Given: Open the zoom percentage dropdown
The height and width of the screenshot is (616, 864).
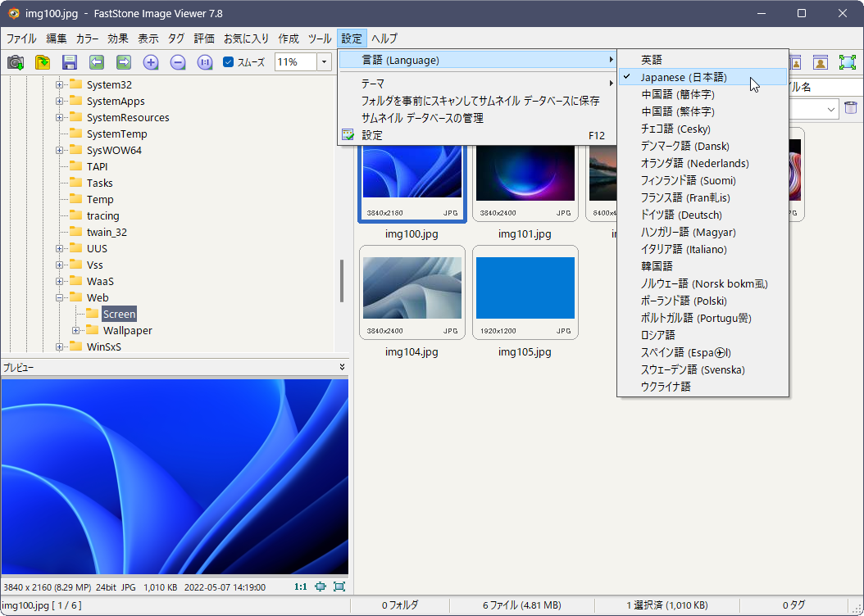Looking at the screenshot, I should pos(323,62).
